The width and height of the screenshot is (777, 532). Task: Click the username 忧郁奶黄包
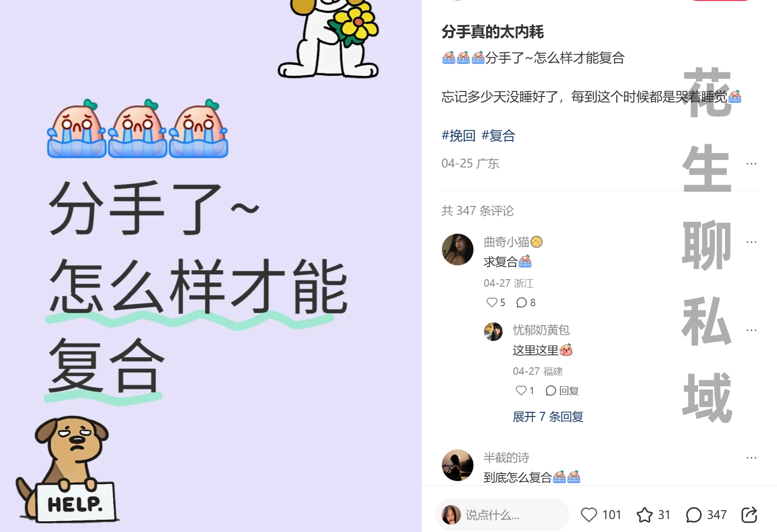click(x=541, y=330)
